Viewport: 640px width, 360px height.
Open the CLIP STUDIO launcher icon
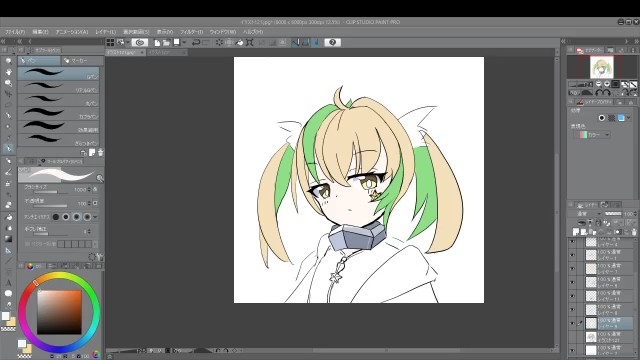tap(140, 42)
